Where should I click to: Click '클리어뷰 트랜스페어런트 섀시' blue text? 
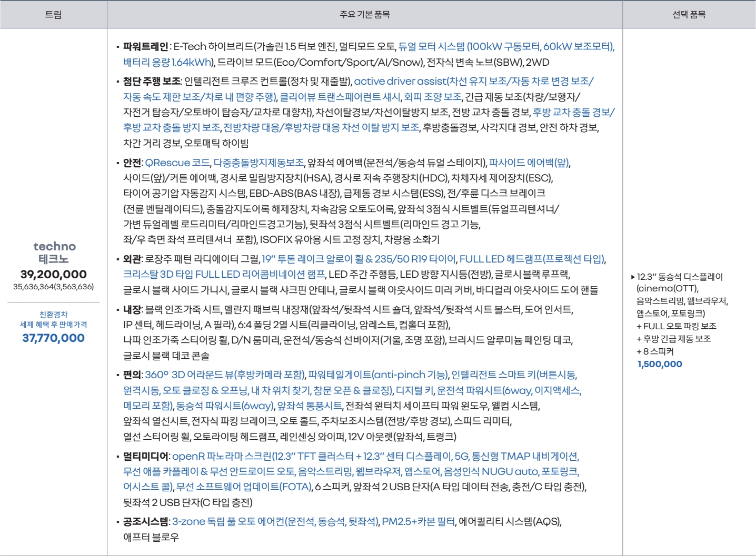pos(340,97)
